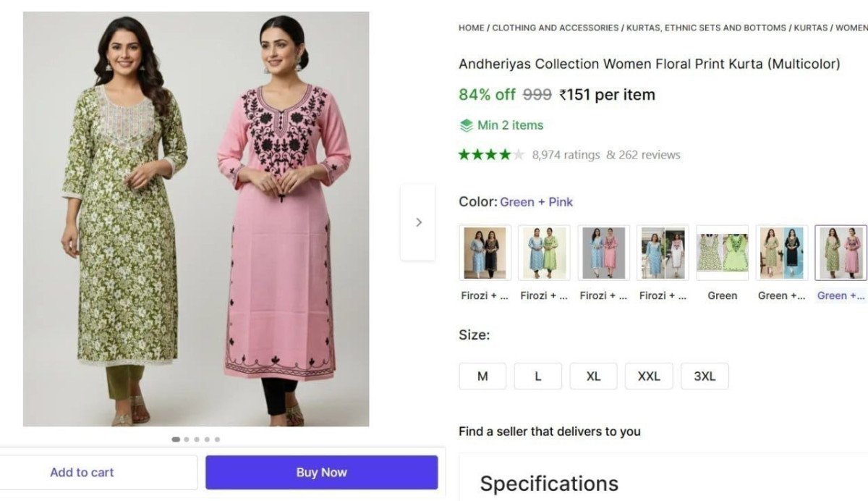Image resolution: width=868 pixels, height=501 pixels.
Task: Click Buy Now
Action: click(x=321, y=472)
